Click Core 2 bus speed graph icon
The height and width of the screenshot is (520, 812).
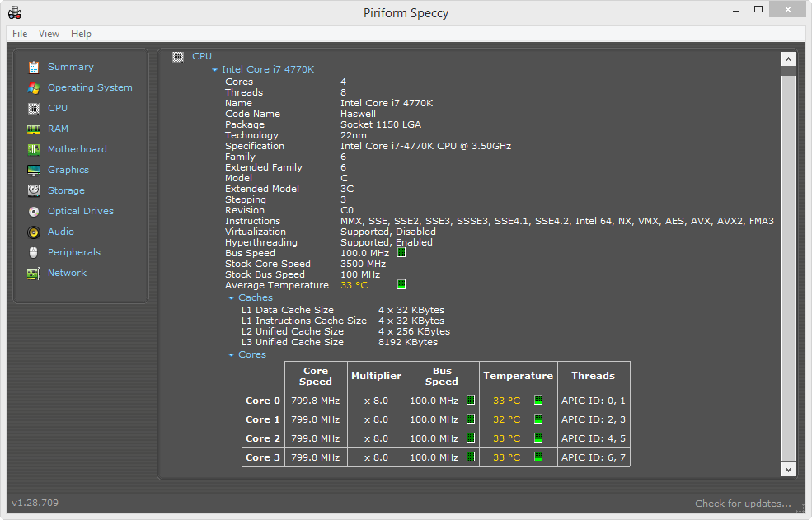pos(471,438)
